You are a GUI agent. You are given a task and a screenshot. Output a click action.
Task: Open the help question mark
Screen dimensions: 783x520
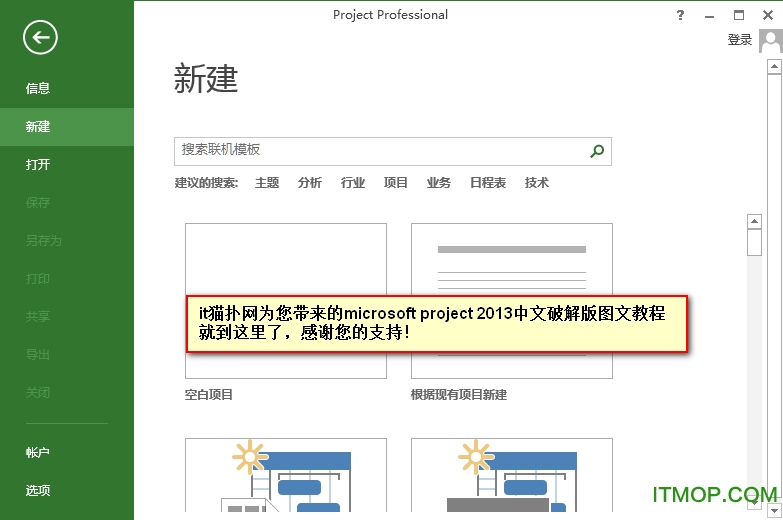pos(680,15)
